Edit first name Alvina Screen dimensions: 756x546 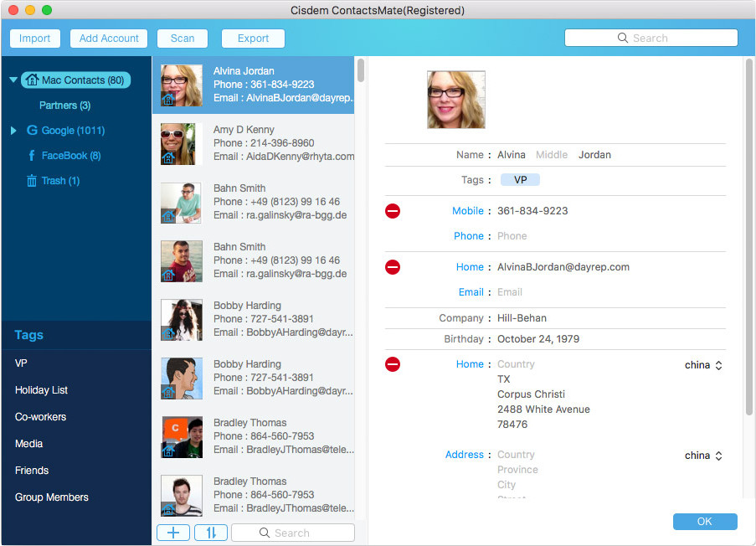point(511,155)
